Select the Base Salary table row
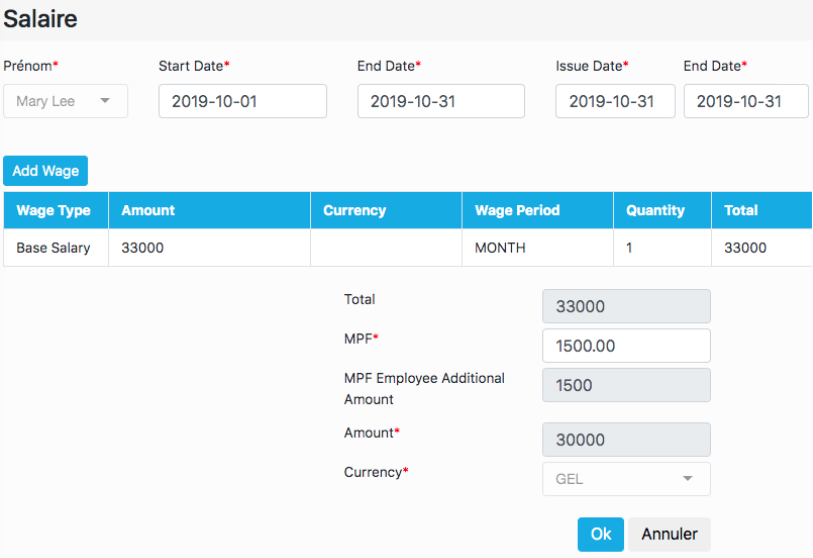Screen dimensions: 813x558 pos(408,247)
